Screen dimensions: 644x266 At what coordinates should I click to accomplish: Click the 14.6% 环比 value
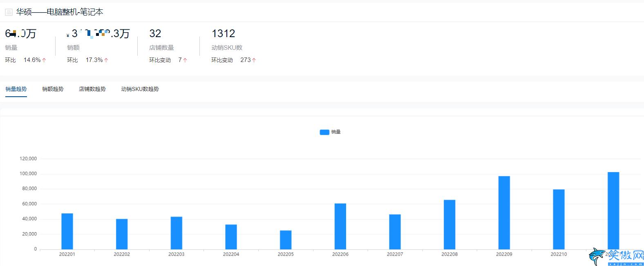click(32, 60)
